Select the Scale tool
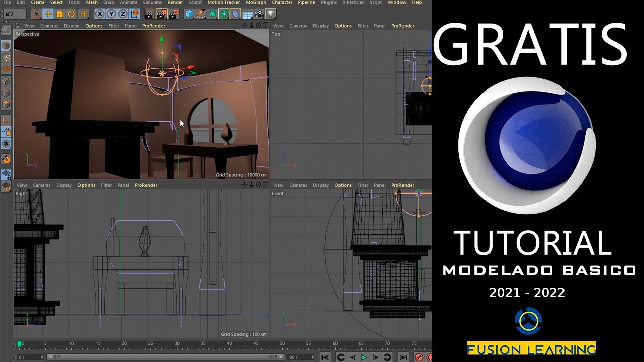Image resolution: width=644 pixels, height=362 pixels. 60,14
